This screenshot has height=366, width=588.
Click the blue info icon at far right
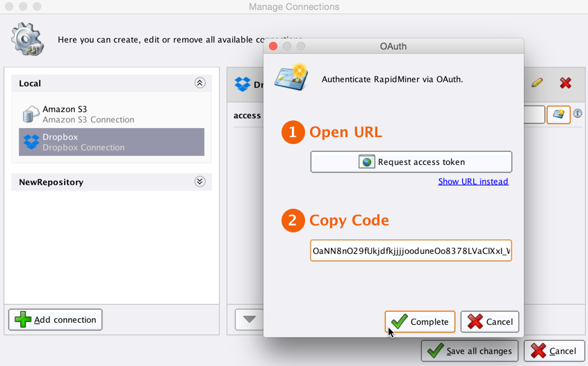click(x=578, y=114)
